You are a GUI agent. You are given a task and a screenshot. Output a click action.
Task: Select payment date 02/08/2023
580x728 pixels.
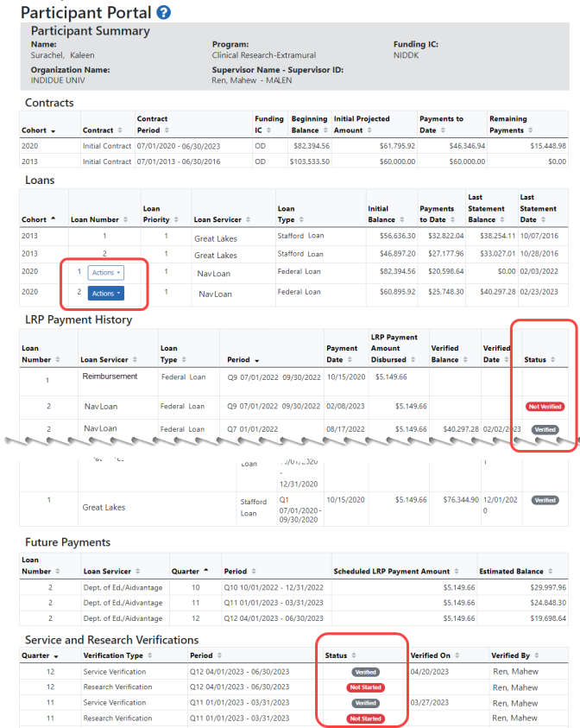[346, 406]
